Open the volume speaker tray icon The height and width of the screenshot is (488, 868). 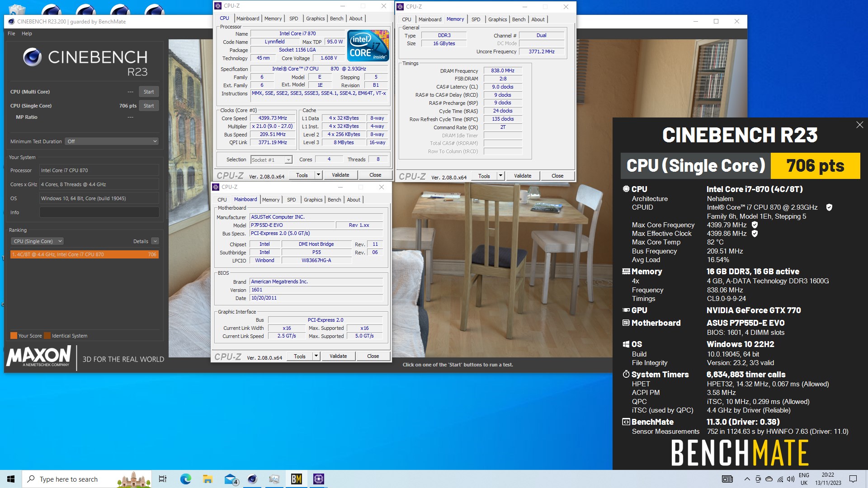pyautogui.click(x=791, y=479)
